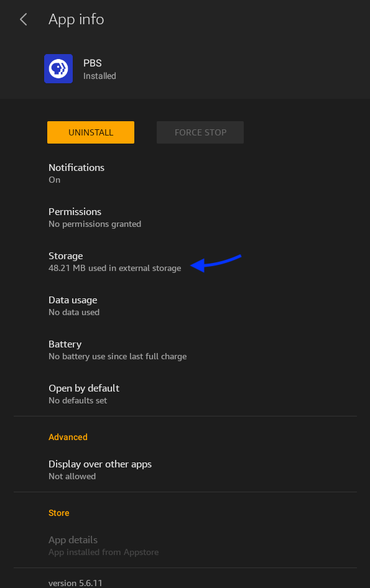Select the Store section header

[58, 513]
